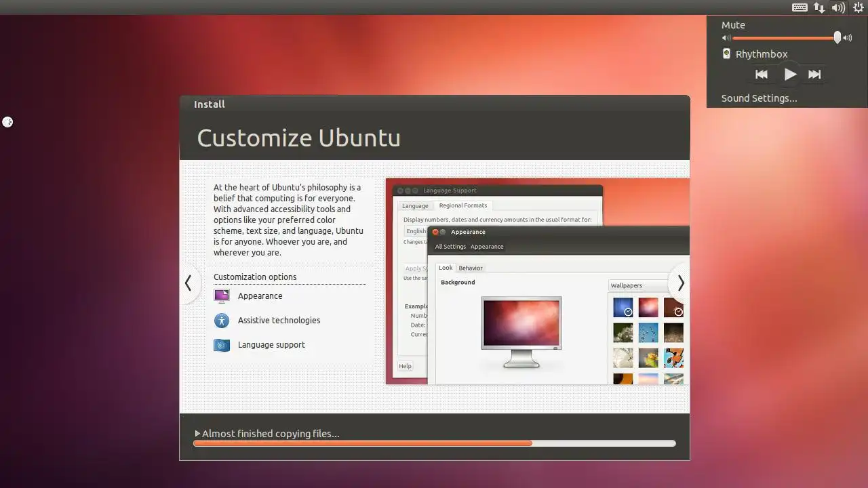Open Sound Settings...
This screenshot has width=868, height=488.
[759, 98]
